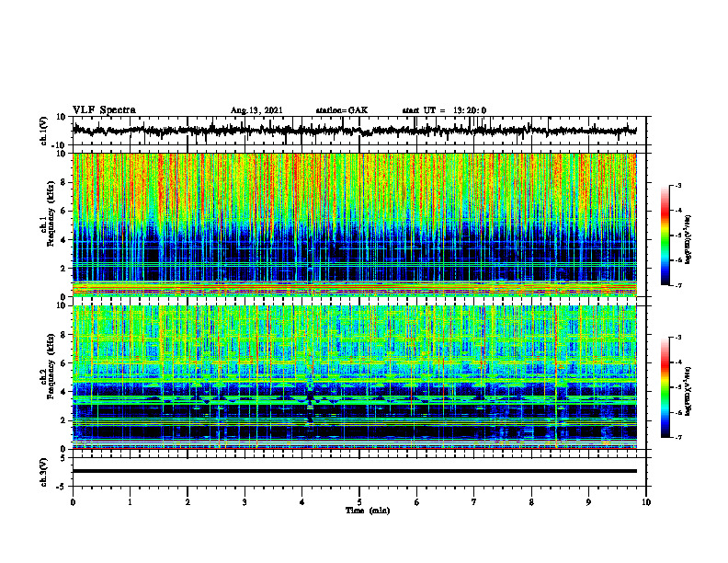Click the "VLF Spectra" title text

click(x=104, y=110)
